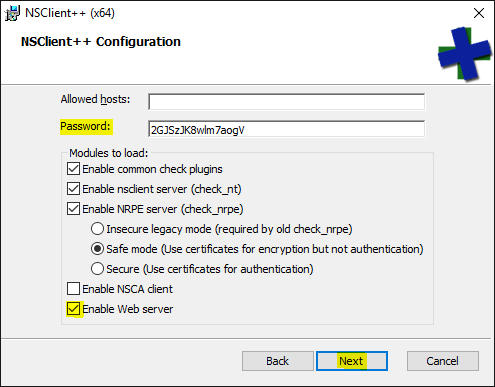Select Safe mode radio button
495x387 pixels.
point(97,249)
